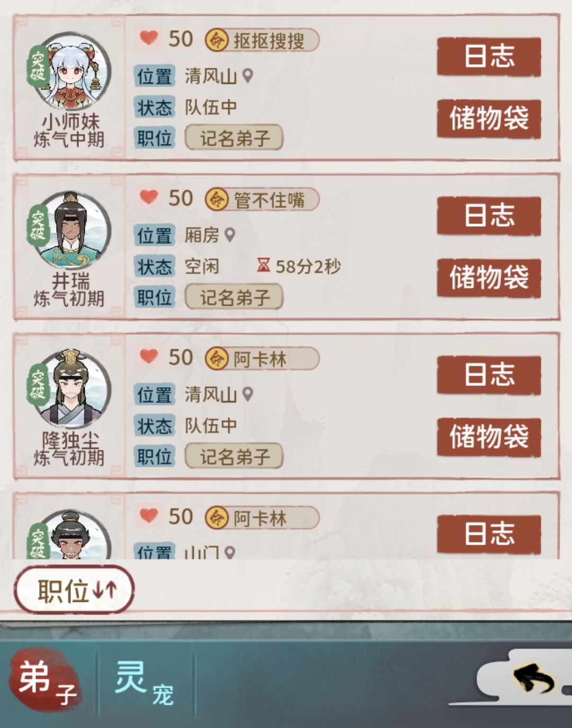Image resolution: width=572 pixels, height=728 pixels.
Task: Open 小师妹's 记名弟子 position selector
Action: pos(234,138)
